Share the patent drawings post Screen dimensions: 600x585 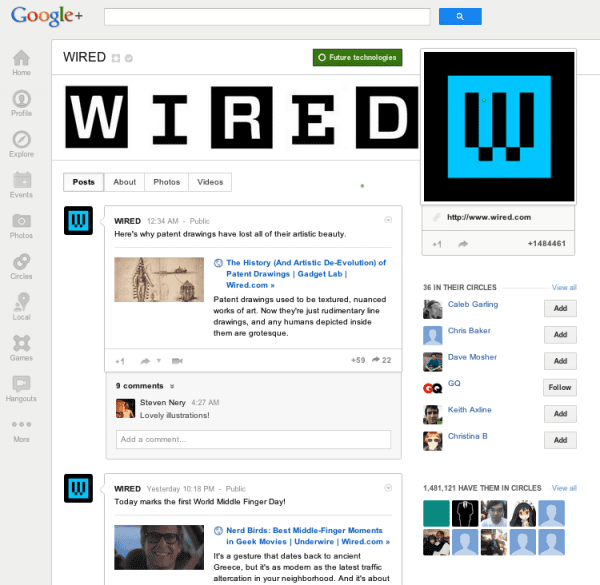(145, 361)
